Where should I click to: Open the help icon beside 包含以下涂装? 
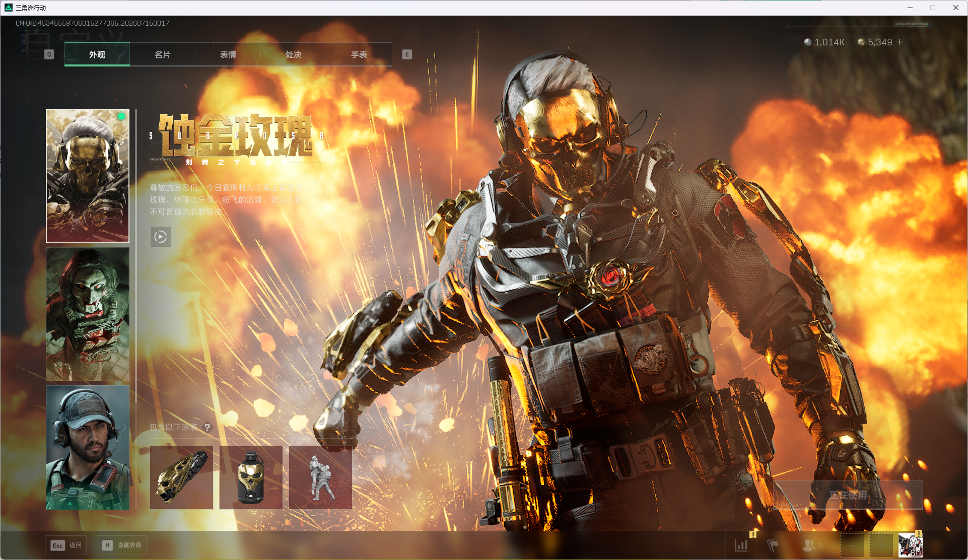pyautogui.click(x=207, y=427)
